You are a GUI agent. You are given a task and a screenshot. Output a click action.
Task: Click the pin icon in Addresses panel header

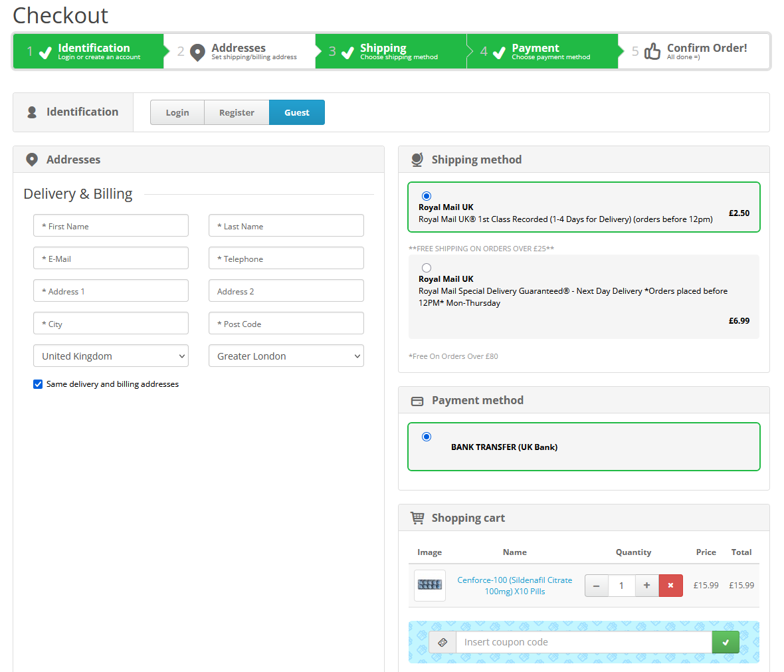coord(32,160)
